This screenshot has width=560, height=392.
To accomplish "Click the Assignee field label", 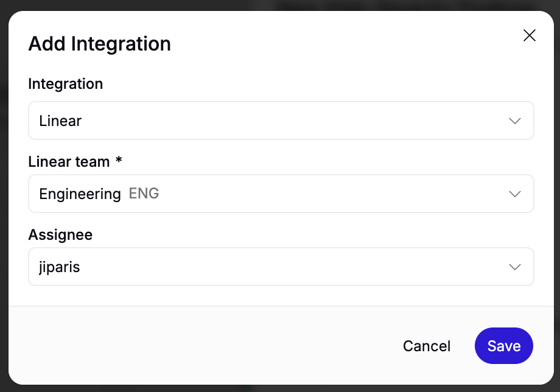I will [x=60, y=236].
